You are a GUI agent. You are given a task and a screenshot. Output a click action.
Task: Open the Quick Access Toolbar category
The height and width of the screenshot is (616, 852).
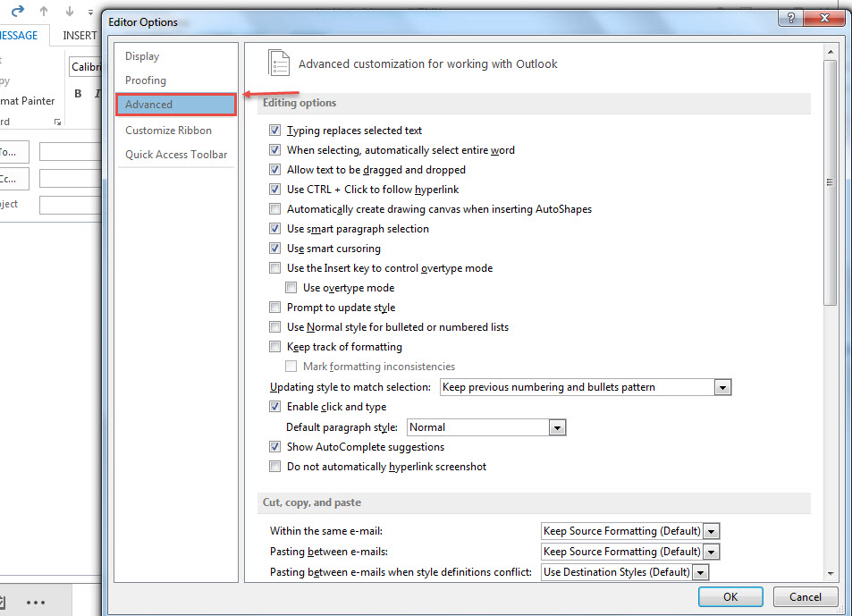[x=176, y=155]
